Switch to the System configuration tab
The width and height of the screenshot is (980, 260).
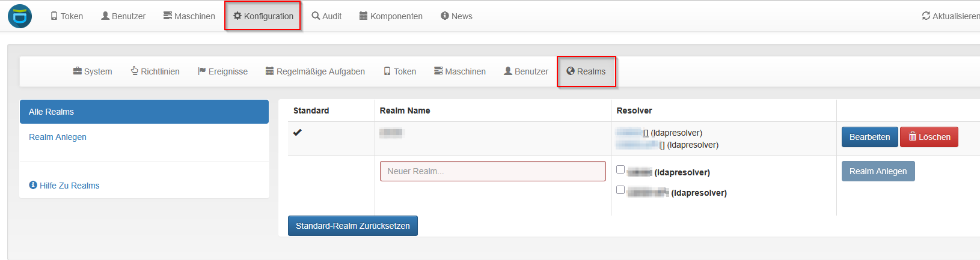pos(93,71)
